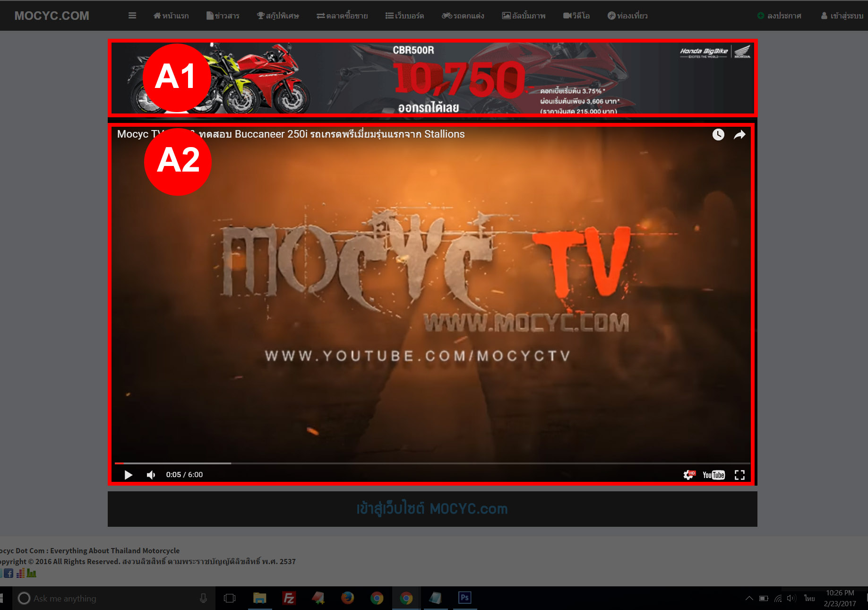Open the อัลบั้มภาพ photo album menu
Image resolution: width=868 pixels, height=610 pixels.
[x=524, y=16]
